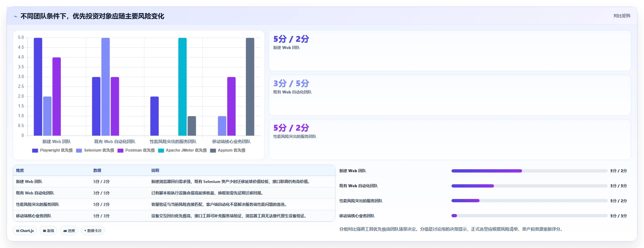This screenshot has width=644, height=248.
Task: Click the 对比矩阵 label in header
Action: point(622,16)
